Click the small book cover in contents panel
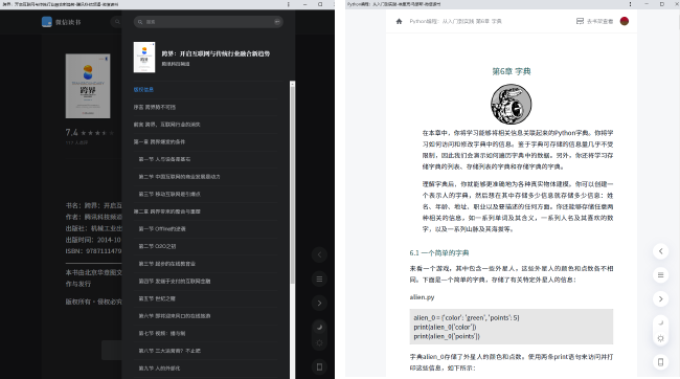680x379 pixels. (x=144, y=57)
